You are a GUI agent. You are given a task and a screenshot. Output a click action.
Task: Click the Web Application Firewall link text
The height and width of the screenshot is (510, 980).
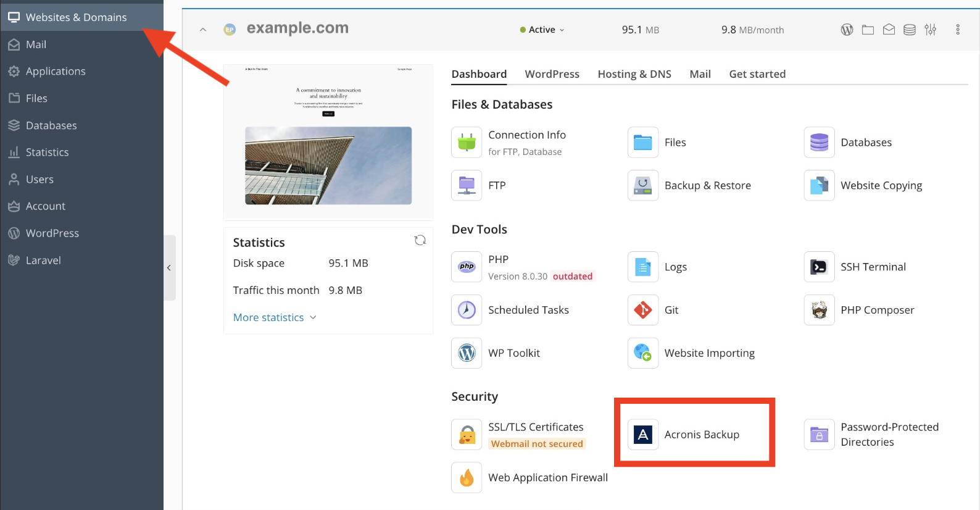point(548,478)
